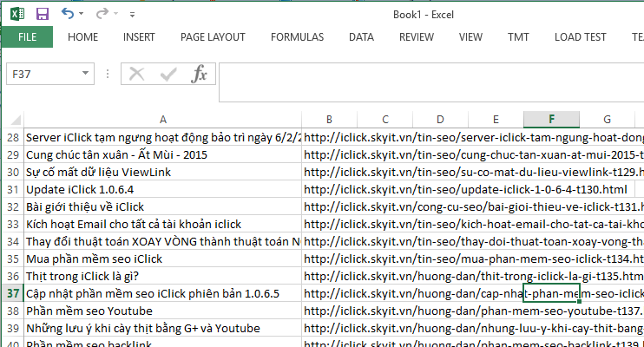The height and width of the screenshot is (347, 644).
Task: Click cell 'Thịt trong iClick là gì?'
Action: coord(162,276)
